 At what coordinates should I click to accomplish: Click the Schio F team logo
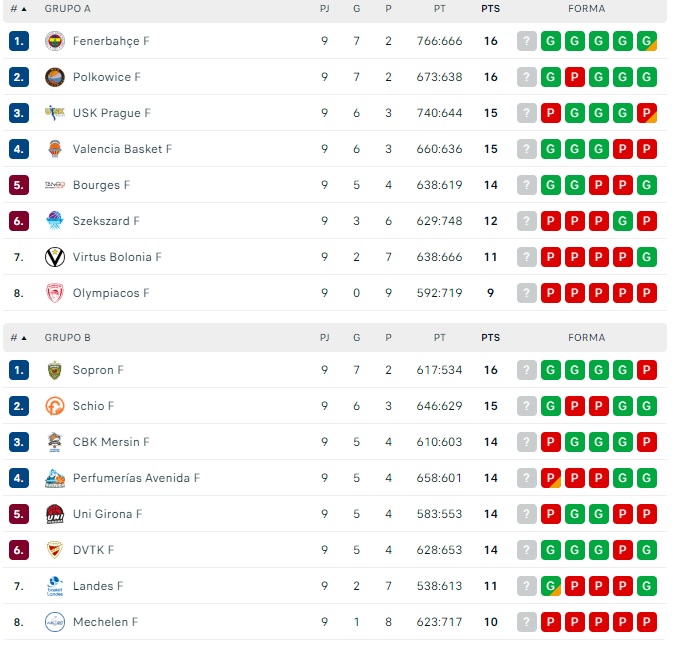[55, 406]
